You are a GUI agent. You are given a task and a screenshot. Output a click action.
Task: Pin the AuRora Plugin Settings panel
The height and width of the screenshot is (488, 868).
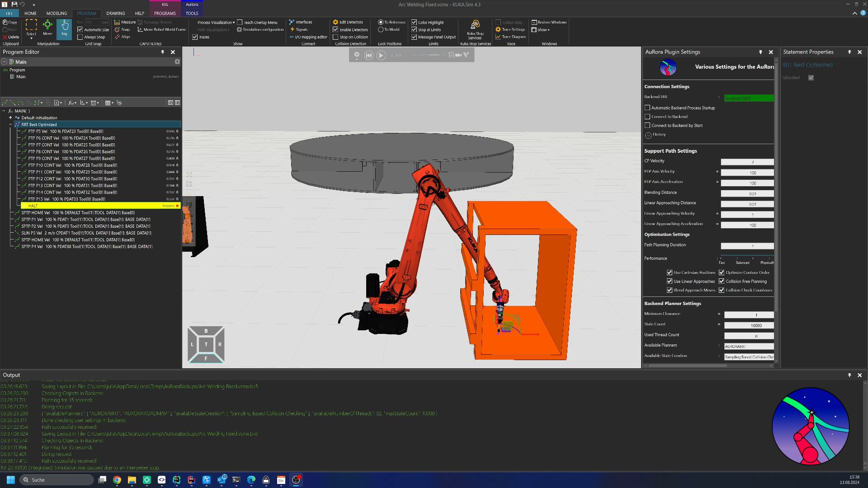coord(760,52)
